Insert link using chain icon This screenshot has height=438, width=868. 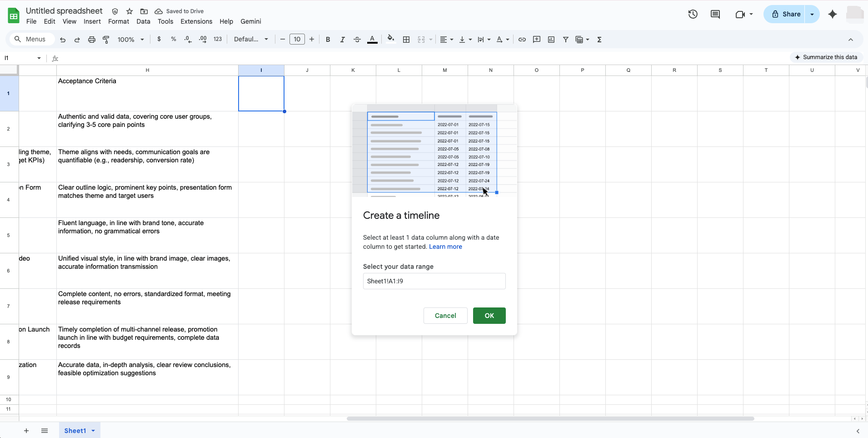[x=522, y=40]
